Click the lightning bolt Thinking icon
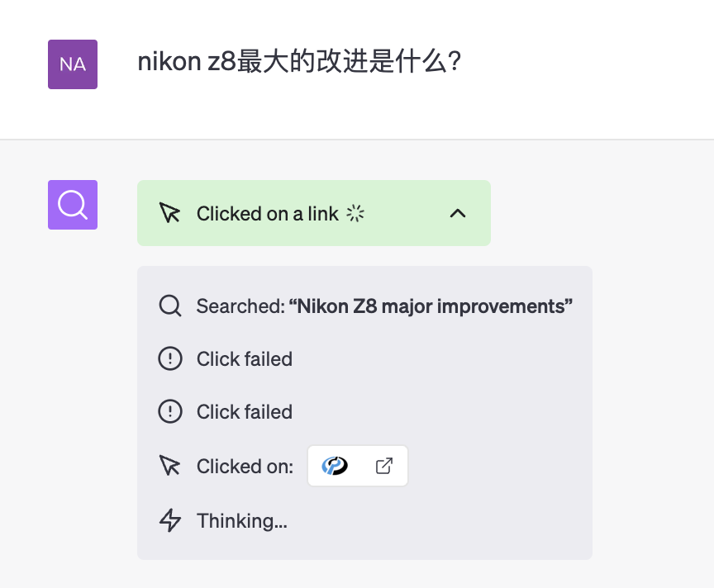The width and height of the screenshot is (714, 588). click(x=169, y=521)
